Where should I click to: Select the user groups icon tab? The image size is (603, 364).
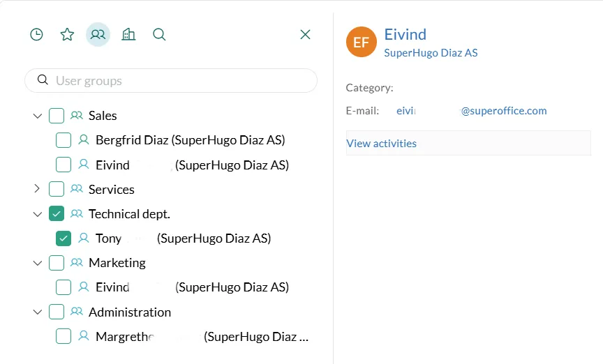coord(98,34)
